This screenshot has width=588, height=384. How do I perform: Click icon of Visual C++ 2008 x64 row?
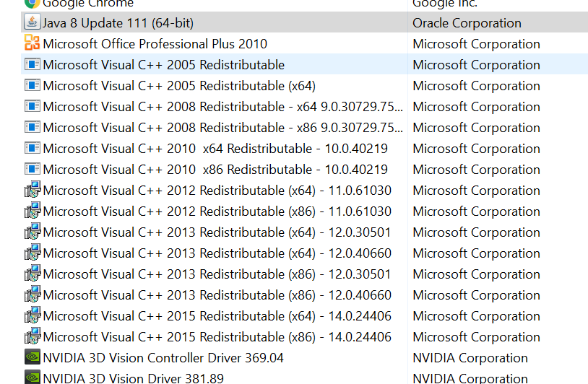click(33, 106)
